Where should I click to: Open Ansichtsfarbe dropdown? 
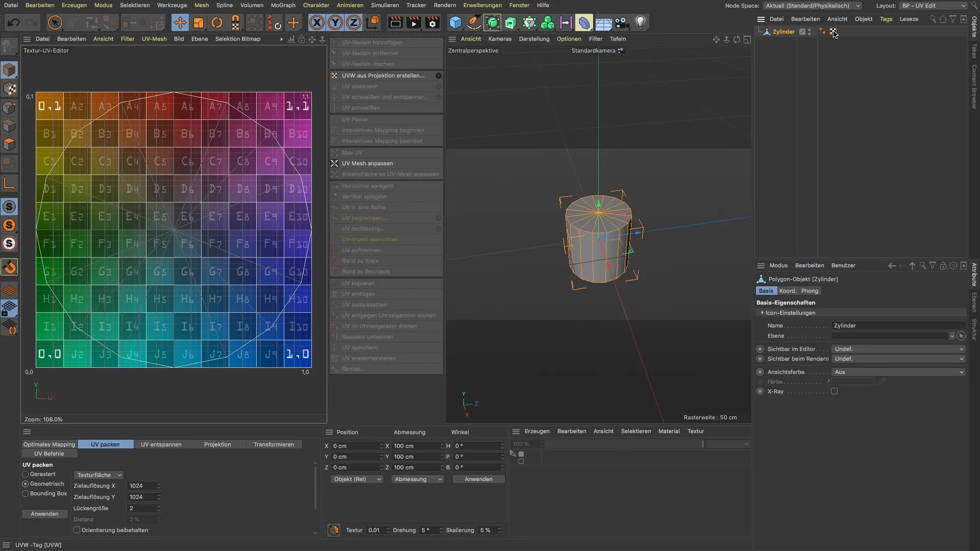click(x=898, y=372)
